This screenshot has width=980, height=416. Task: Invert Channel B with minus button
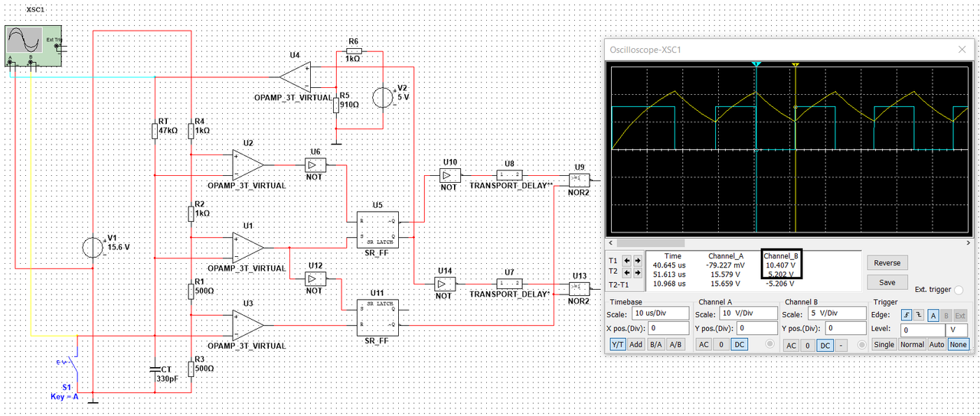click(841, 345)
